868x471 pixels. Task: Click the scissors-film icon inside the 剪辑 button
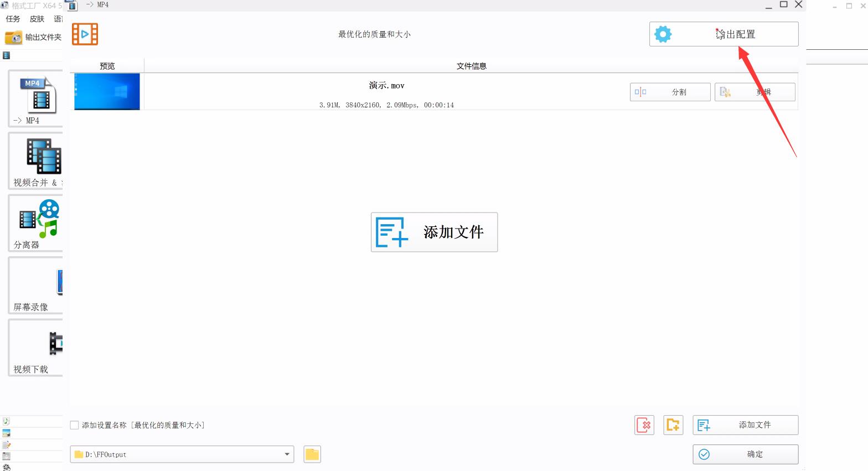point(725,92)
